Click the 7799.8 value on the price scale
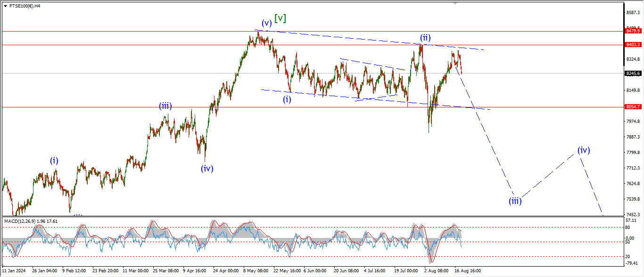The image size is (644, 277). pos(633,153)
